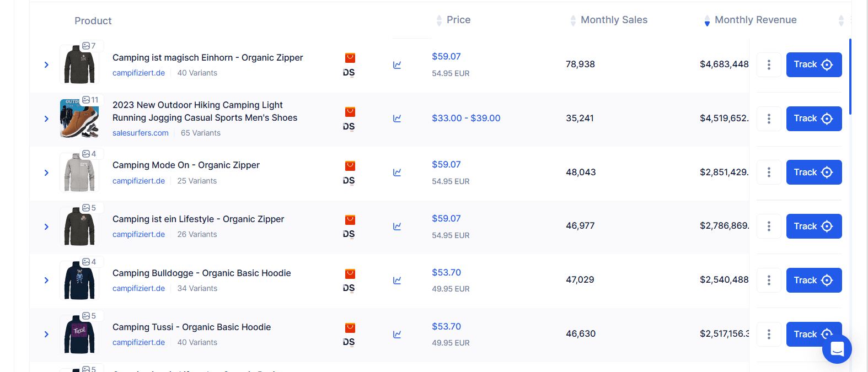Expand the Camping Bulldogge row details
The height and width of the screenshot is (372, 868).
coord(46,281)
